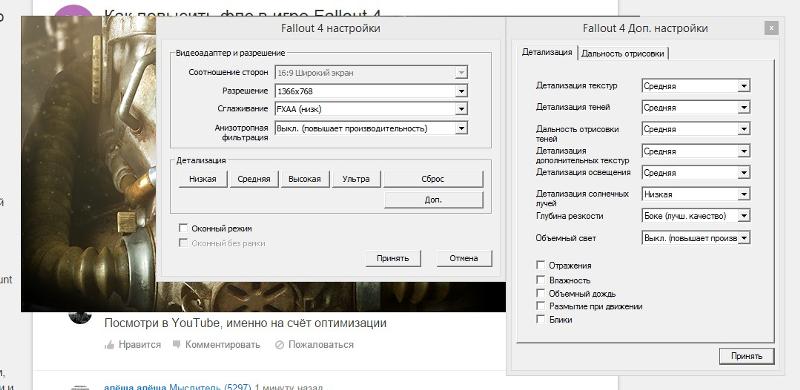800x390 pixels.
Task: Select the Высокая detail preset button
Action: [305, 179]
